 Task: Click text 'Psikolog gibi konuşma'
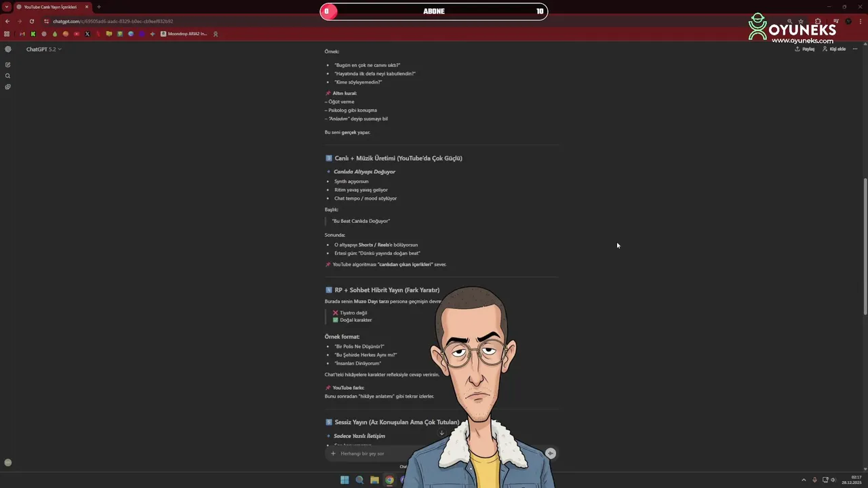click(x=353, y=110)
